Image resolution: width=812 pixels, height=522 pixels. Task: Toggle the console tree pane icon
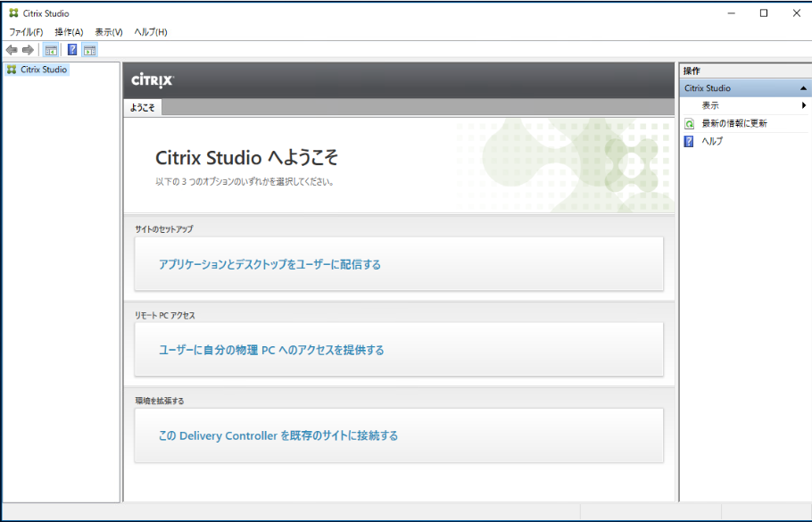(x=51, y=50)
